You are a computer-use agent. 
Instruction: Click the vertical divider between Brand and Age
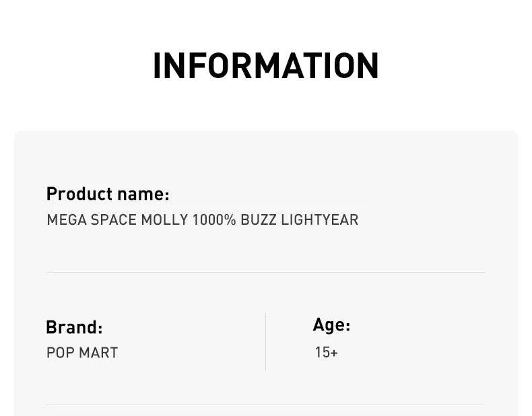(266, 341)
